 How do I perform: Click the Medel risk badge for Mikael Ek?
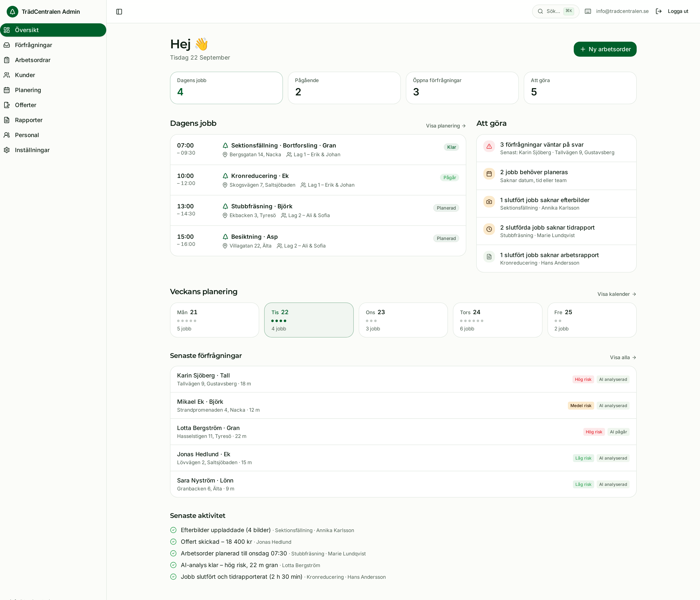coord(580,406)
